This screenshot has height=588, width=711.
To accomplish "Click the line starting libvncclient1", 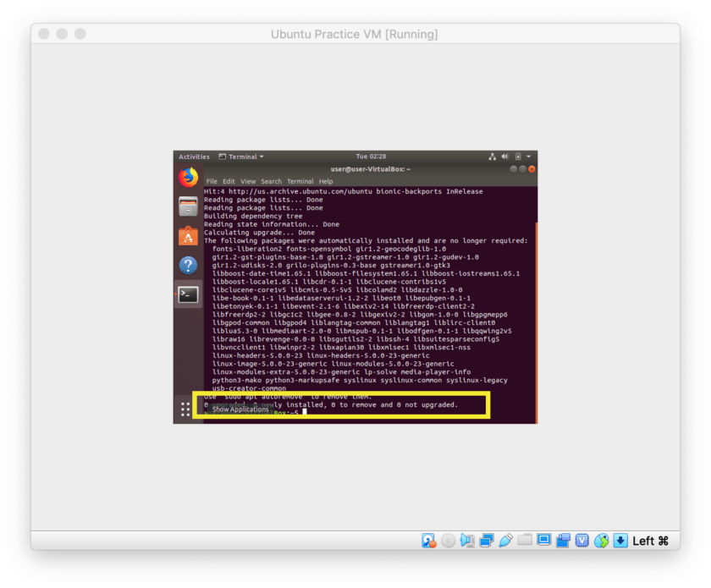I will click(x=341, y=347).
